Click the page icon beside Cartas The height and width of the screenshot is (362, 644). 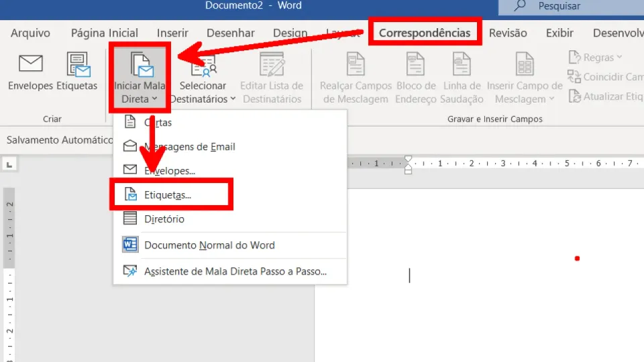(x=129, y=121)
